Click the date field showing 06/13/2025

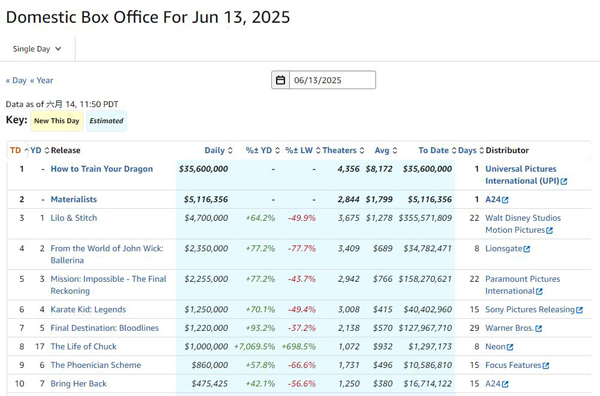point(332,80)
